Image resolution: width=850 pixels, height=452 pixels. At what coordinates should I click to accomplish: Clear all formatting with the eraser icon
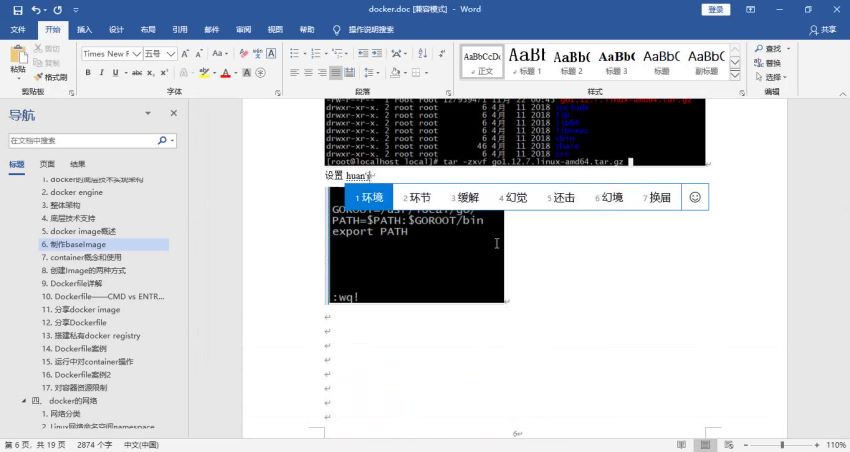coord(243,54)
